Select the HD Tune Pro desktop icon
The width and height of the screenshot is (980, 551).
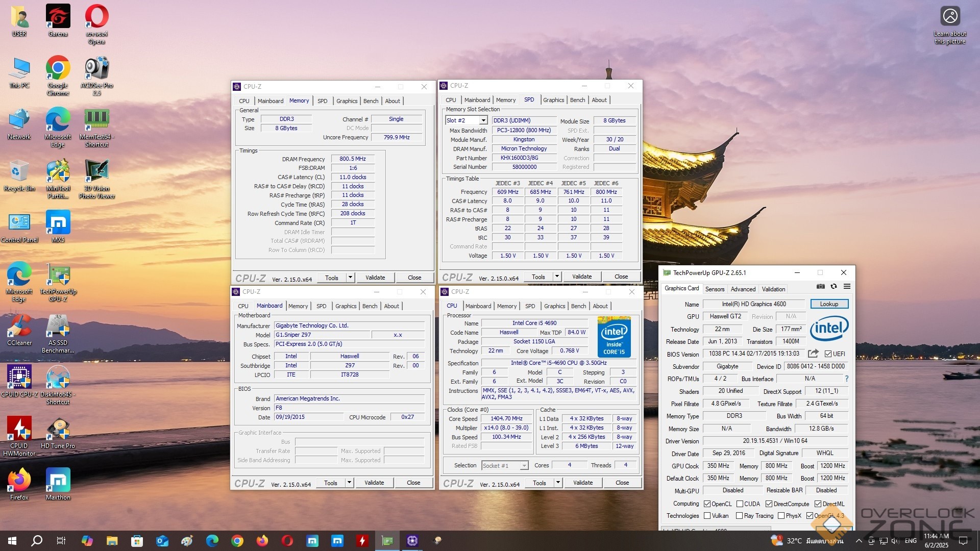tap(58, 433)
